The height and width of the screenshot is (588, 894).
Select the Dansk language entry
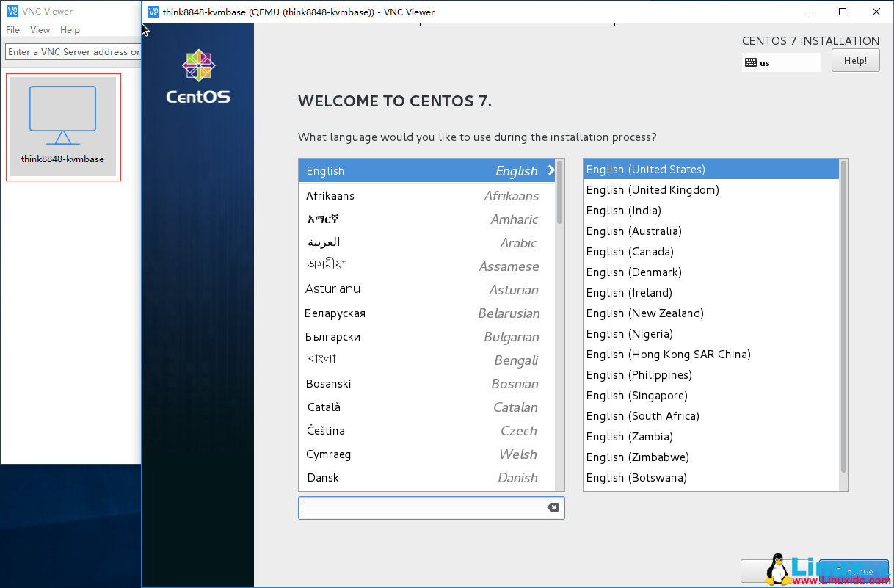pos(323,477)
